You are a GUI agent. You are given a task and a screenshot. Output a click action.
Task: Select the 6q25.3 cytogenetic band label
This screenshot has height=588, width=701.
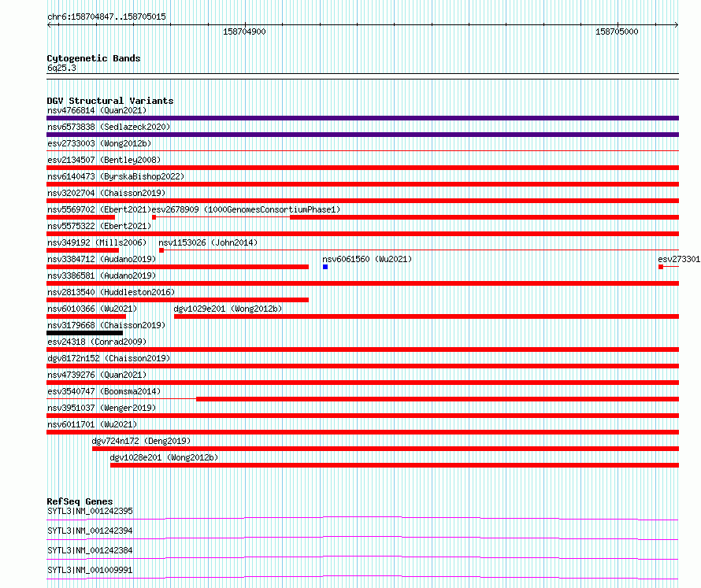coord(61,68)
